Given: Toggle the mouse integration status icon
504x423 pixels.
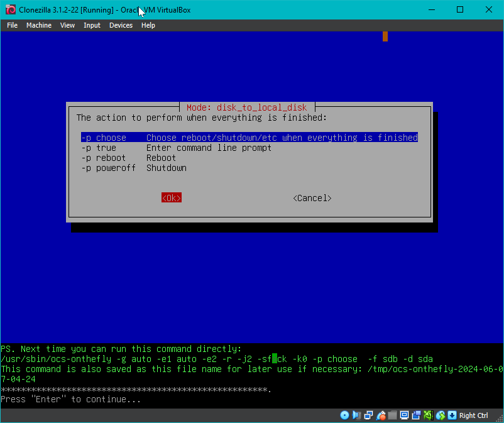Looking at the screenshot, I should (440, 415).
